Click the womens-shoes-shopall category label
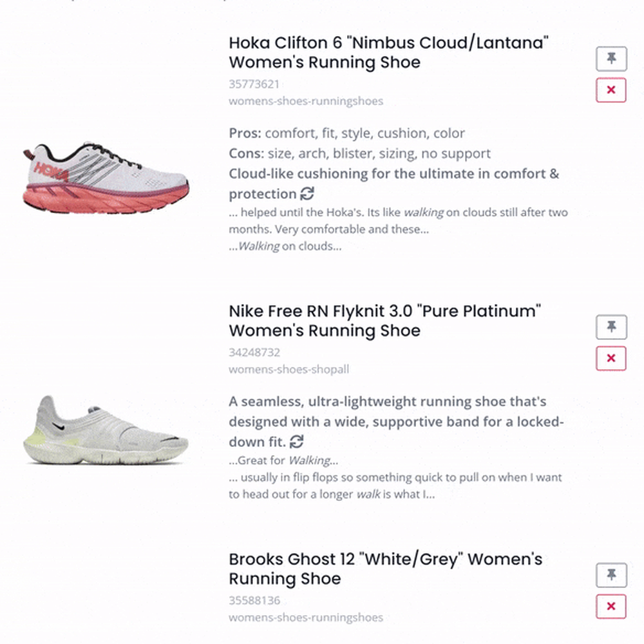Image resolution: width=644 pixels, height=644 pixels. click(289, 369)
